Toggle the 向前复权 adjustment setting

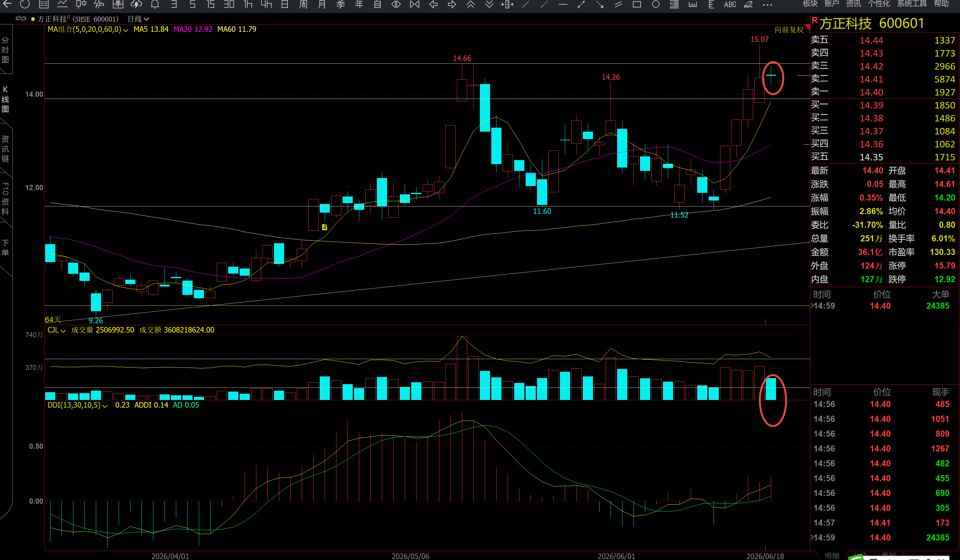tap(789, 30)
